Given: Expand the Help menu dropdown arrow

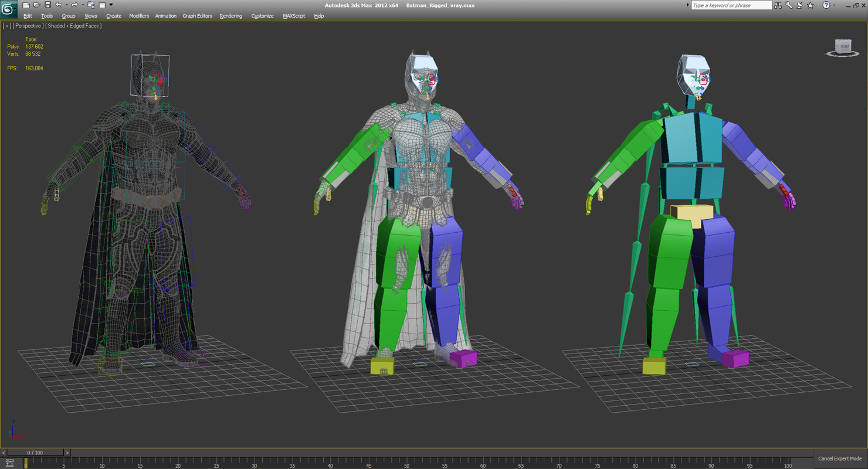Looking at the screenshot, I should pos(834,5).
